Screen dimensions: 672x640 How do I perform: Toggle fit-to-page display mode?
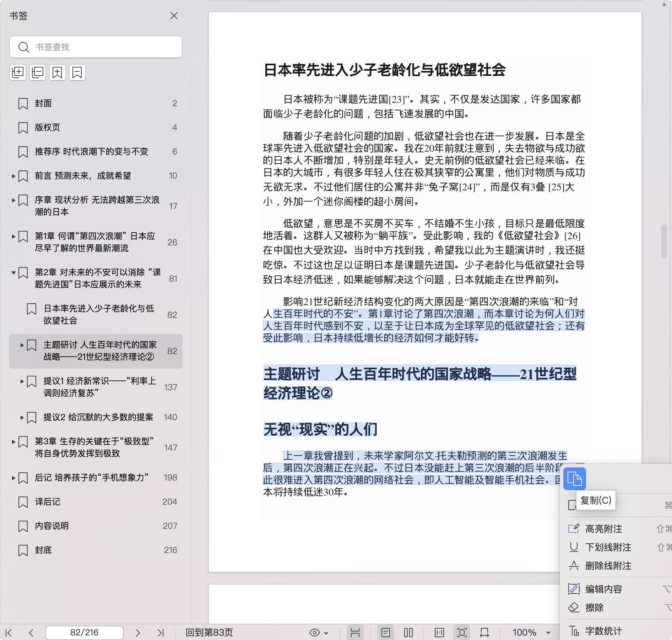click(462, 633)
